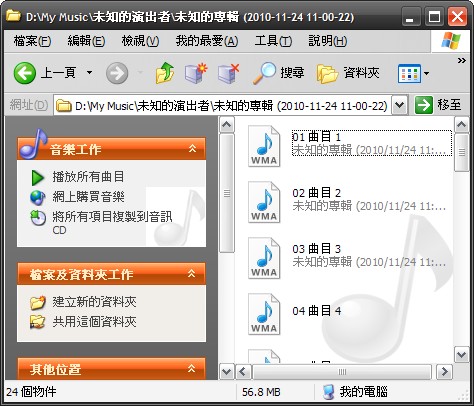Screen dimensions: 474x406
Task: Click the horizontal scrollbar thumb
Action: click(342, 371)
